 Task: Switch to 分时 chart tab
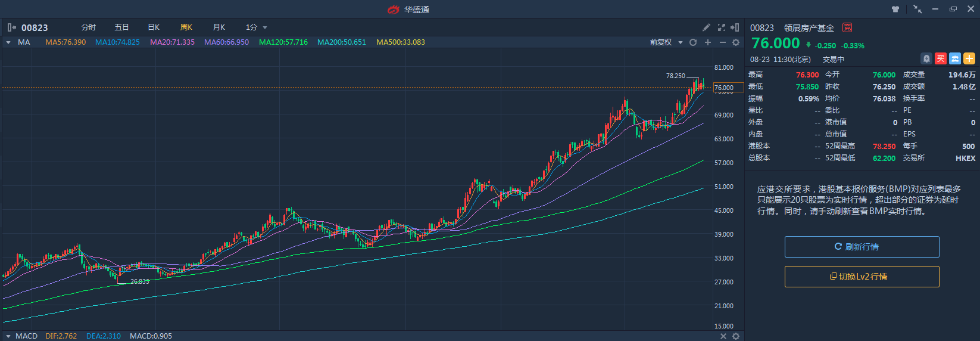click(x=89, y=27)
